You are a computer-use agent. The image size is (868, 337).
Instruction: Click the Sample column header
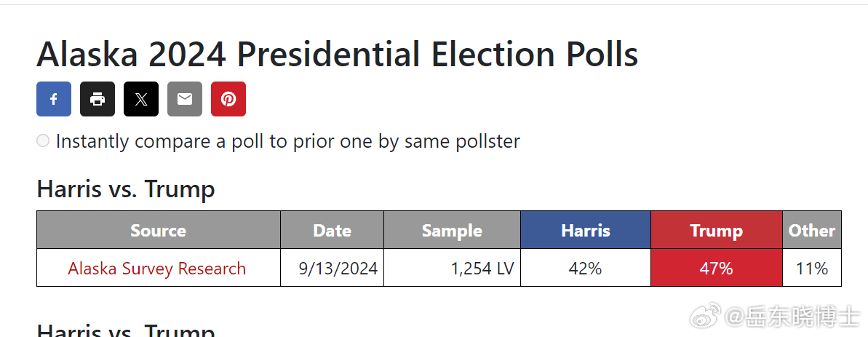point(453,230)
